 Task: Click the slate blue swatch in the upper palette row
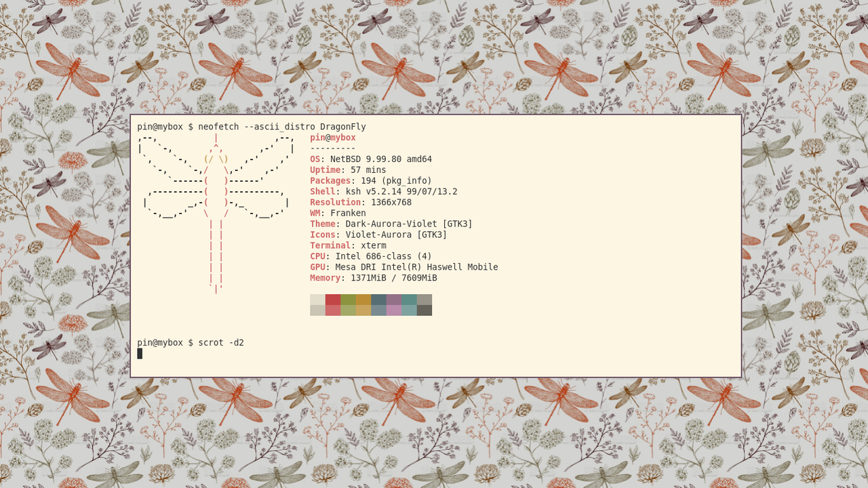point(379,300)
